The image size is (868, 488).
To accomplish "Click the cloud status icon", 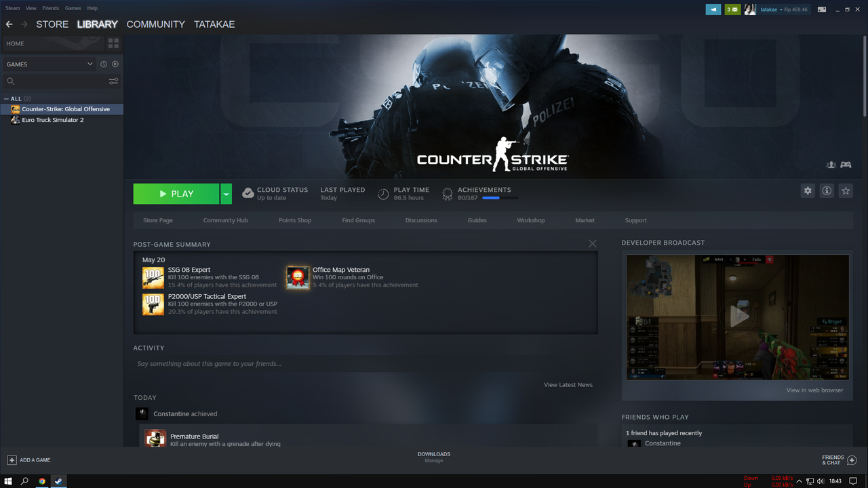I will click(x=248, y=193).
